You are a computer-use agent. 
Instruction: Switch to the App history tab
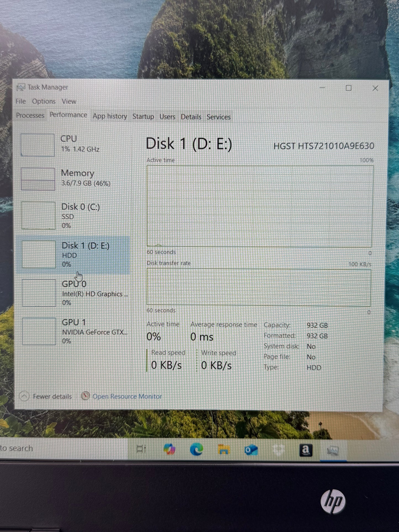tap(110, 116)
